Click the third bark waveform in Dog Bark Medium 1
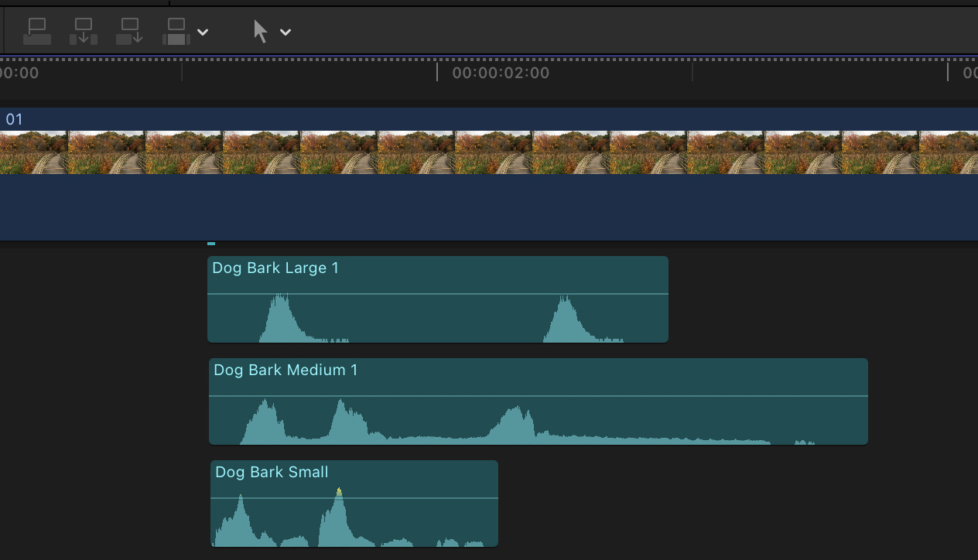 (x=512, y=424)
